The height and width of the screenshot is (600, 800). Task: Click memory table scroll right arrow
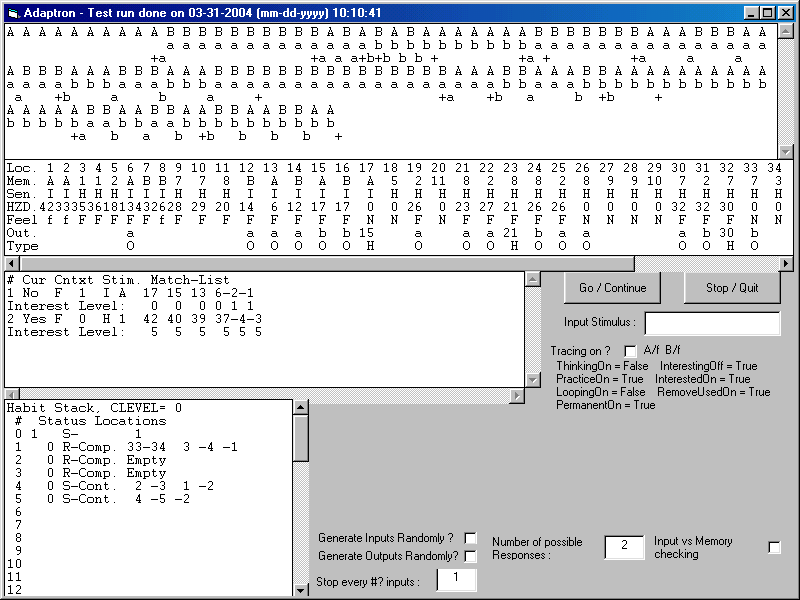pyautogui.click(x=786, y=264)
